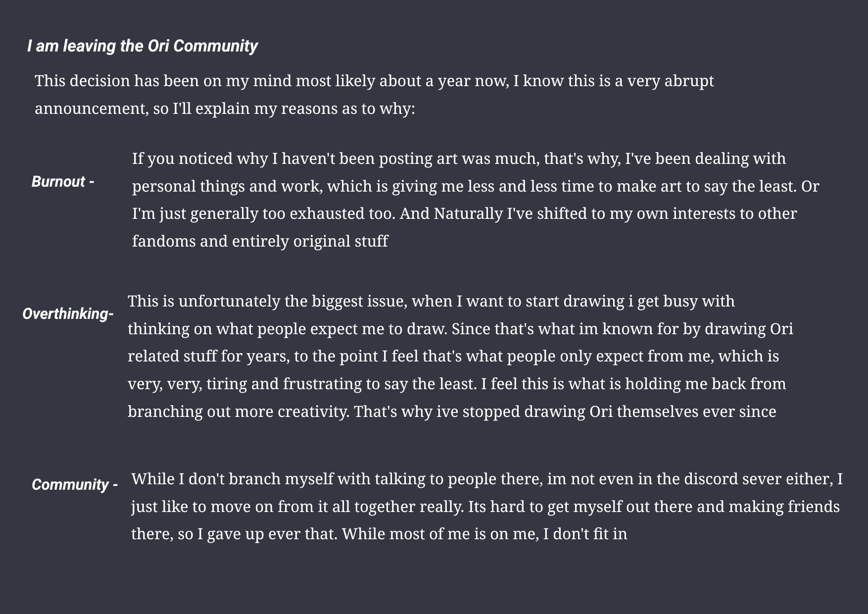Click 'This is unfortunately the biggest issue' line
Viewport: 868px width, 614px height.
click(431, 301)
